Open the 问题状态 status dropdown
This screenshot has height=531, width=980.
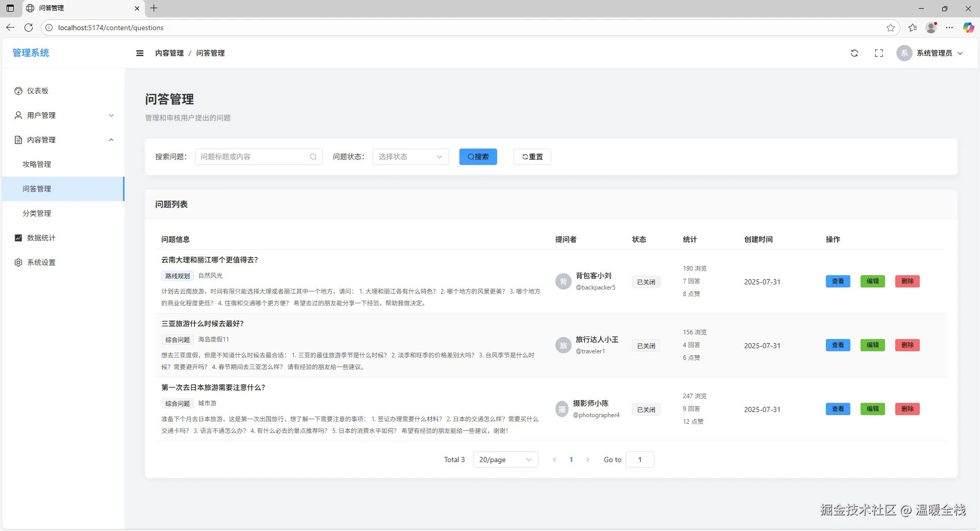[410, 157]
